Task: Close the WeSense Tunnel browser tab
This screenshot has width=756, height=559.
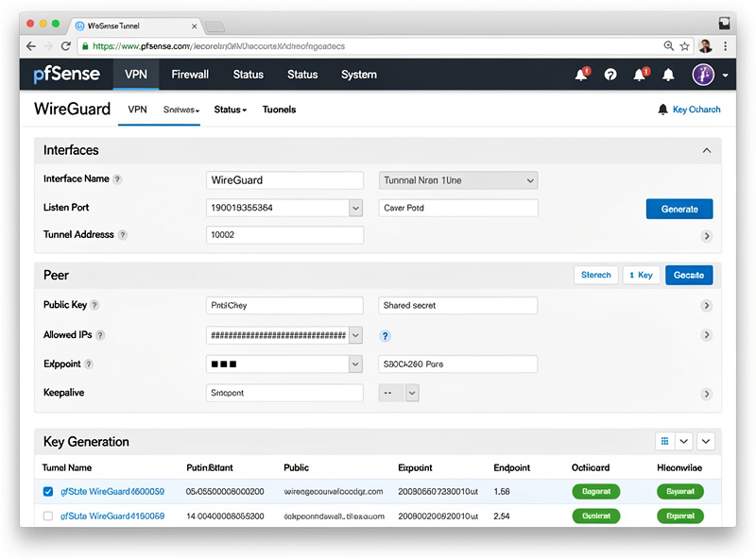Action: click(195, 26)
